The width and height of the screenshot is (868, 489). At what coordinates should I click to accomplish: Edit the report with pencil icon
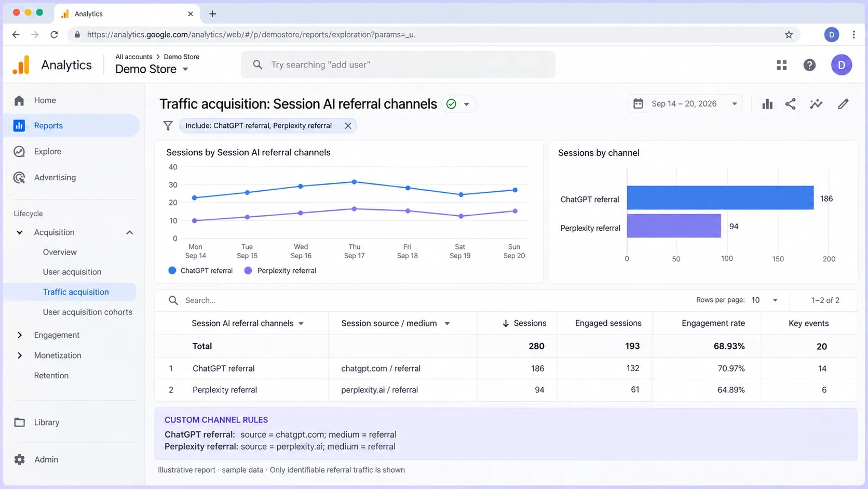coord(843,104)
